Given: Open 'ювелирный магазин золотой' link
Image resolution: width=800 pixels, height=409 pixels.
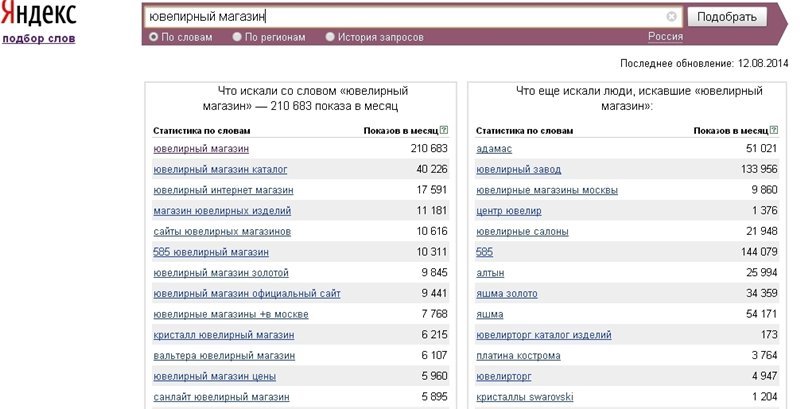Looking at the screenshot, I should [221, 273].
